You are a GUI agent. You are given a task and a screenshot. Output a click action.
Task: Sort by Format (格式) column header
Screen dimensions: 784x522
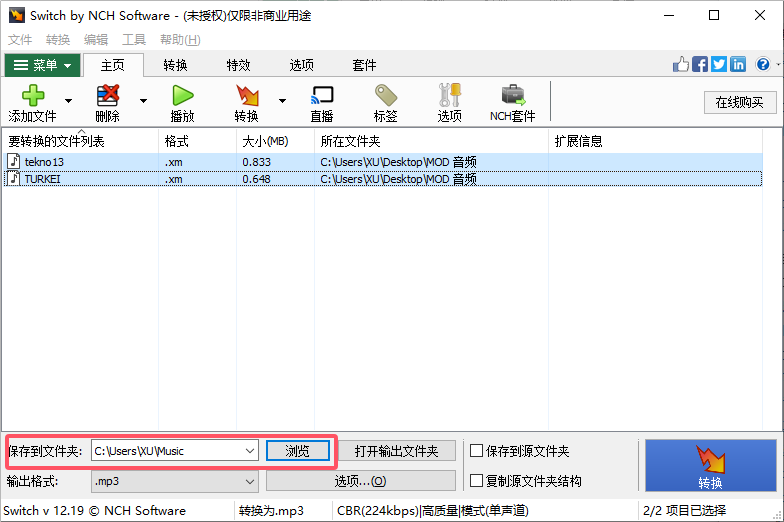click(198, 141)
